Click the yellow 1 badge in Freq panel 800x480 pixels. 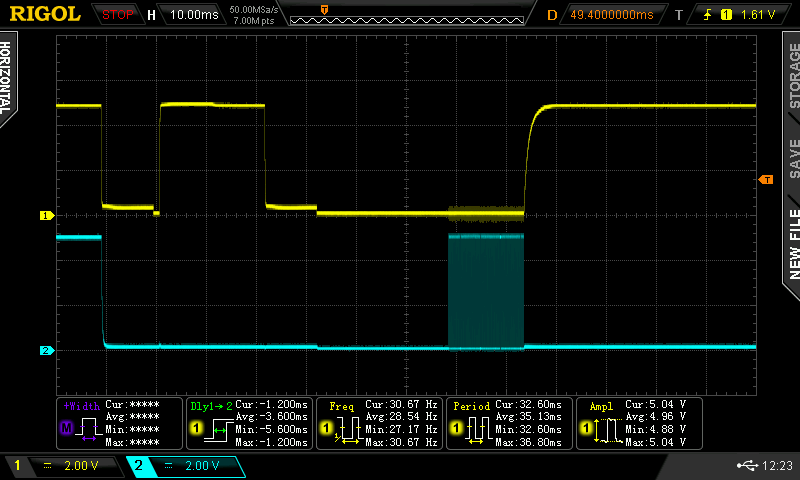coord(327,428)
